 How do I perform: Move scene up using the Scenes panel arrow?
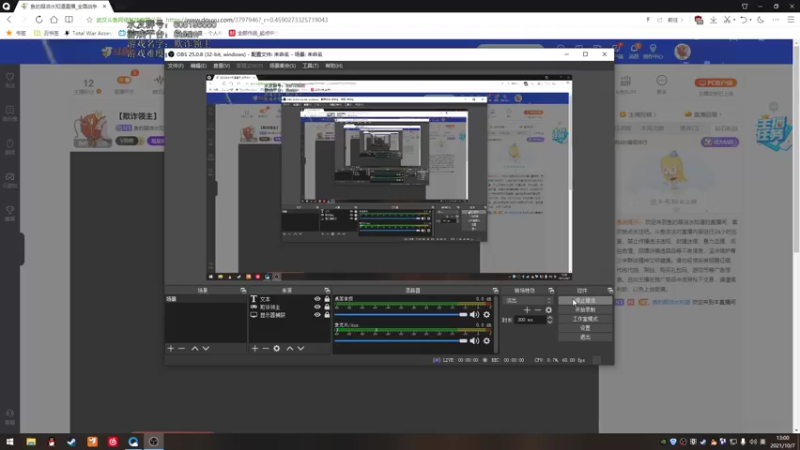coord(195,348)
